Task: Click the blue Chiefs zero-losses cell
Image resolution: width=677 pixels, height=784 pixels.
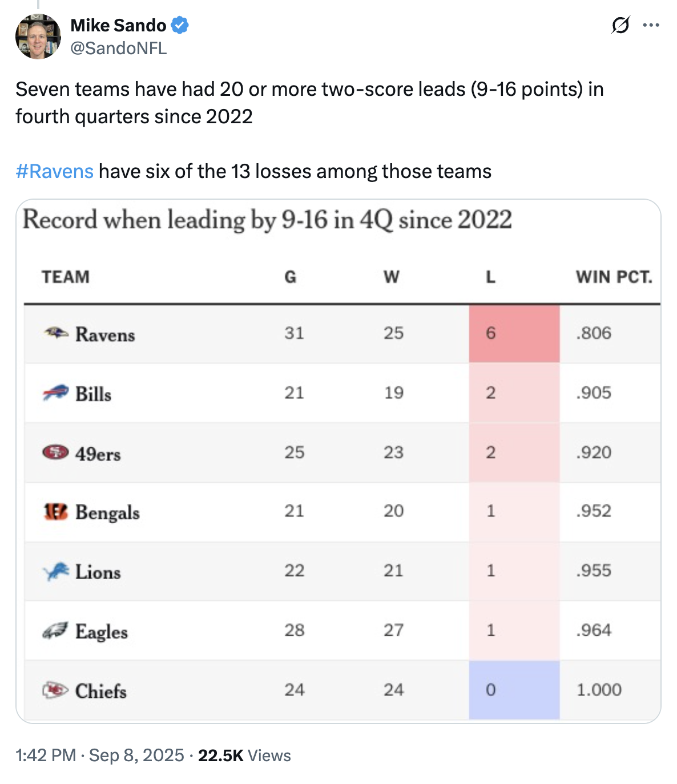Action: point(514,690)
